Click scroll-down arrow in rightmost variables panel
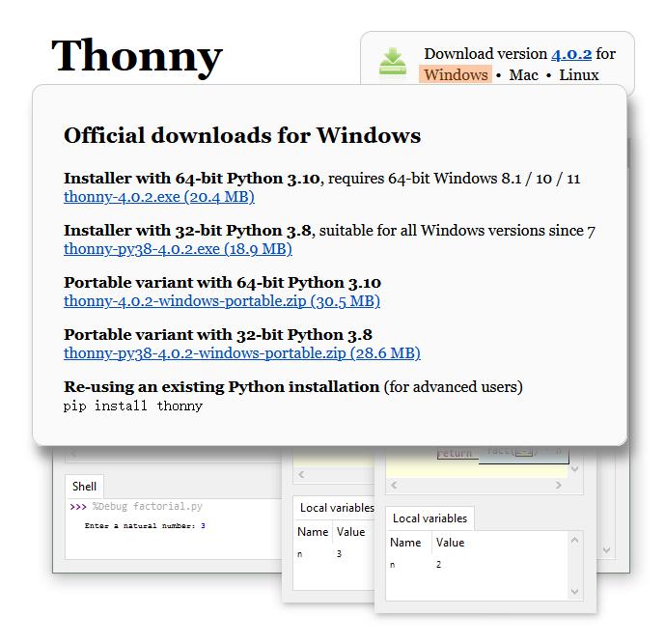This screenshot has height=644, width=665. click(575, 591)
